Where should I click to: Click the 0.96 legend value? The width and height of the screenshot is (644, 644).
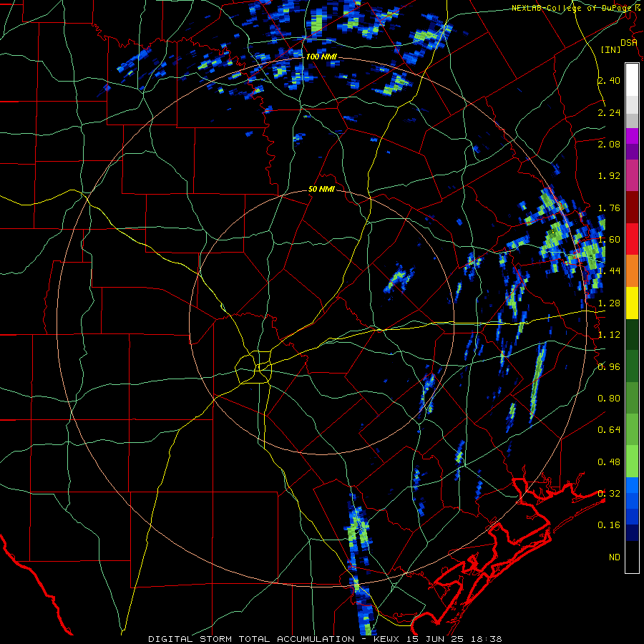click(x=609, y=367)
